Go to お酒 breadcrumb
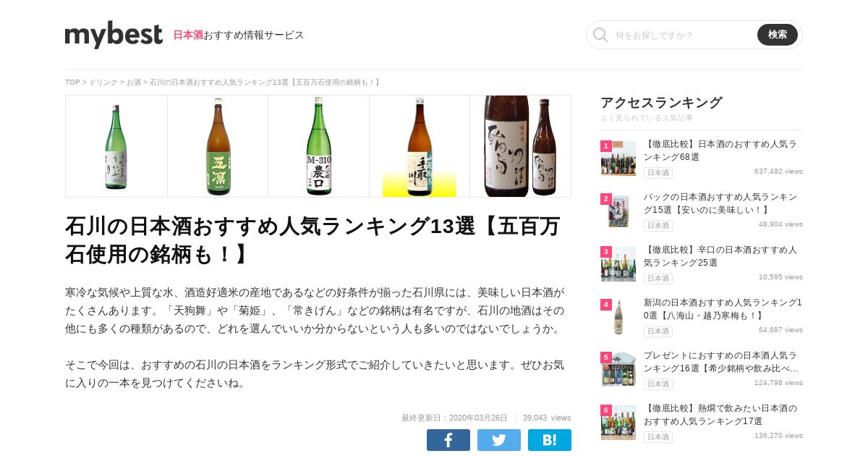Image resolution: width=868 pixels, height=456 pixels. (134, 83)
